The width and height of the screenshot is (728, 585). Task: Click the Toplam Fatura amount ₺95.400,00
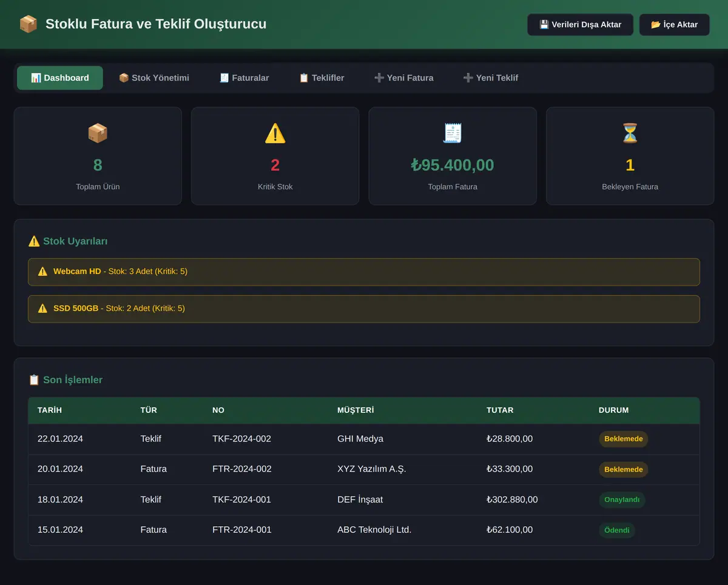[x=453, y=165]
